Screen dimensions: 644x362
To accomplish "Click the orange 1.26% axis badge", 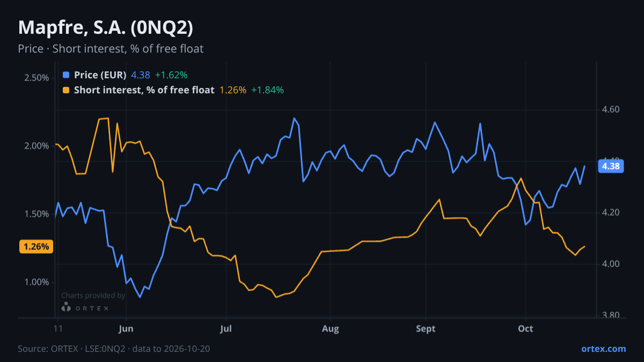I will pyautogui.click(x=36, y=247).
